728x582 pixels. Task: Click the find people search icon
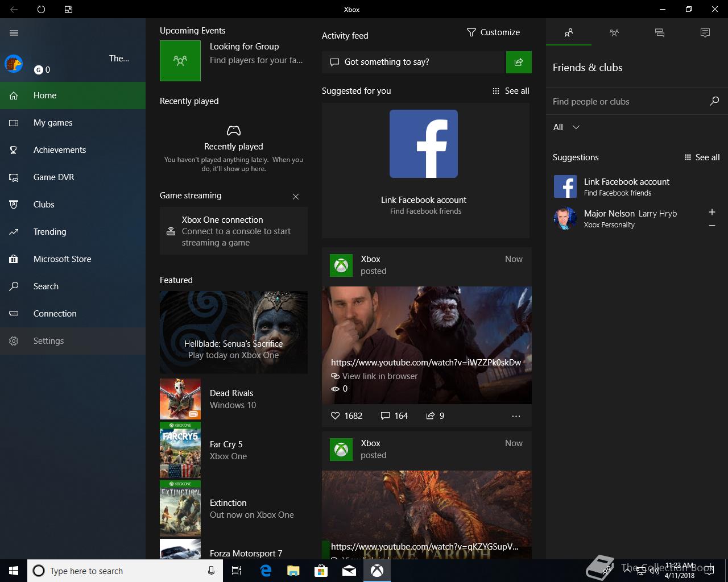click(x=714, y=101)
